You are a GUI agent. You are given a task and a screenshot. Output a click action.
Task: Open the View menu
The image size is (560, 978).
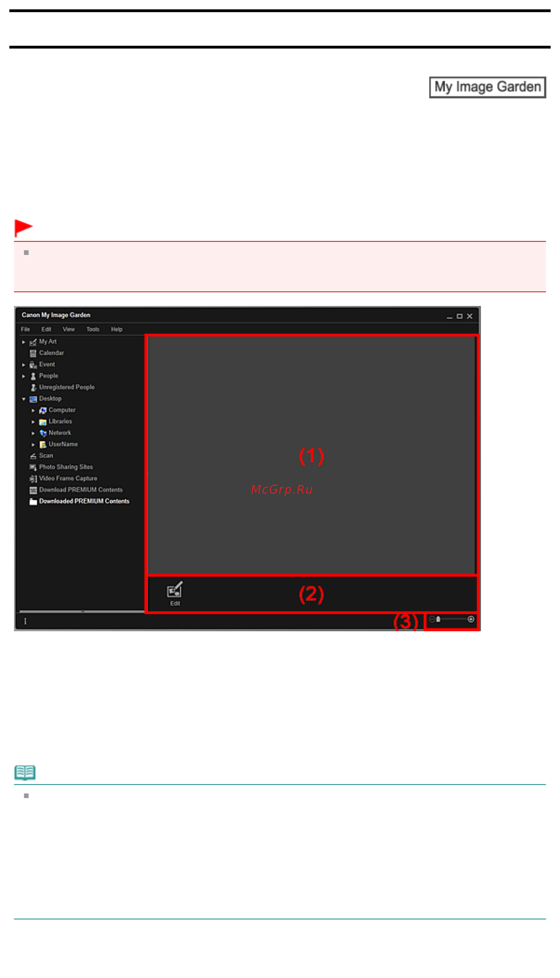pyautogui.click(x=69, y=329)
